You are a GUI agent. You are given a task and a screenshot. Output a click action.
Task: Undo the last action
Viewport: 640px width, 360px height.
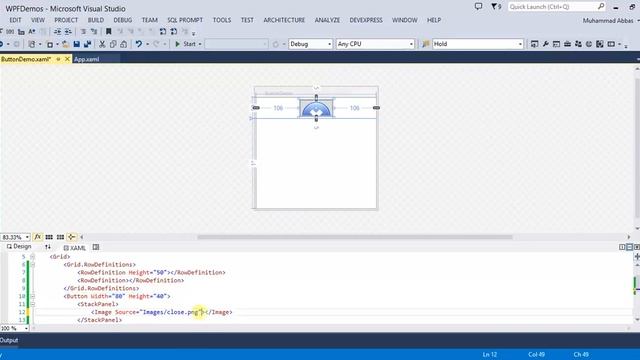pos(139,44)
